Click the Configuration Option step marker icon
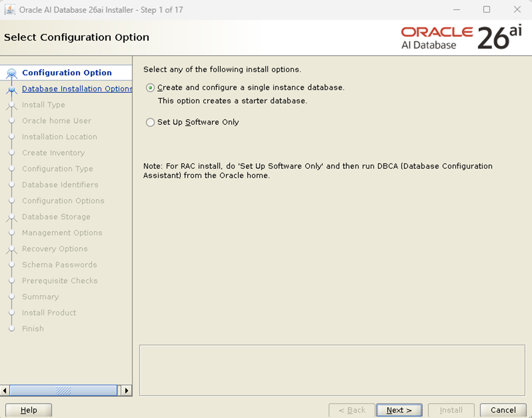This screenshot has height=418, width=532. [11, 73]
